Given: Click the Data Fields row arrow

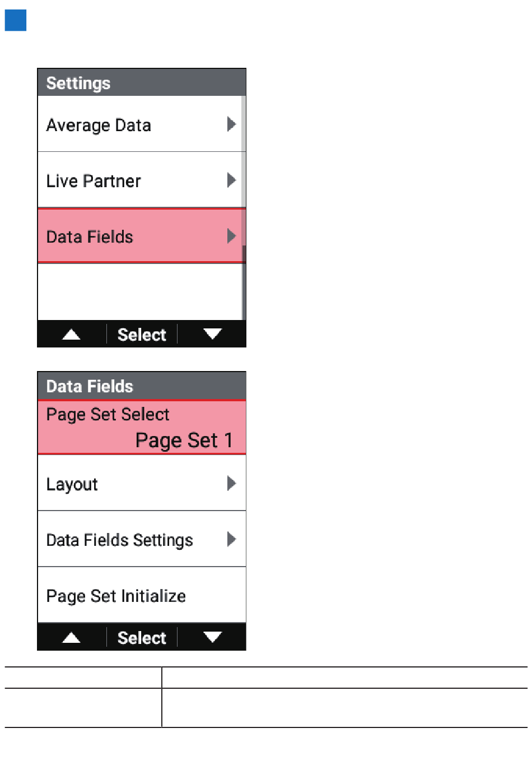Looking at the screenshot, I should tap(231, 236).
